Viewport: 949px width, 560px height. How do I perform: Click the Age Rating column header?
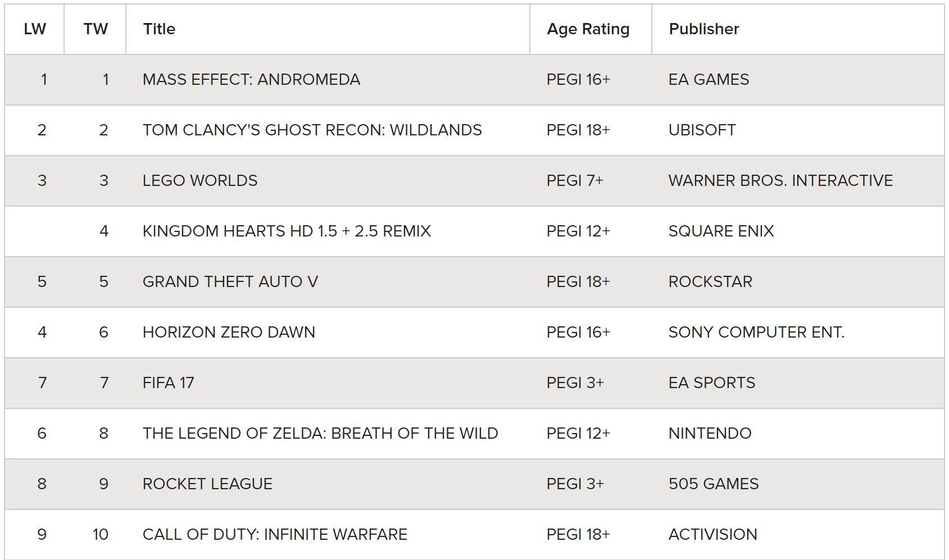coord(588,29)
